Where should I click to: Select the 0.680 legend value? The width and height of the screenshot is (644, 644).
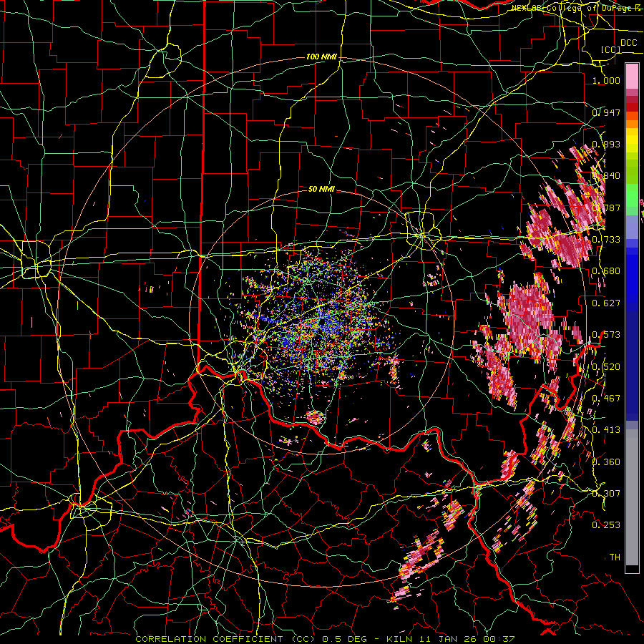606,271
